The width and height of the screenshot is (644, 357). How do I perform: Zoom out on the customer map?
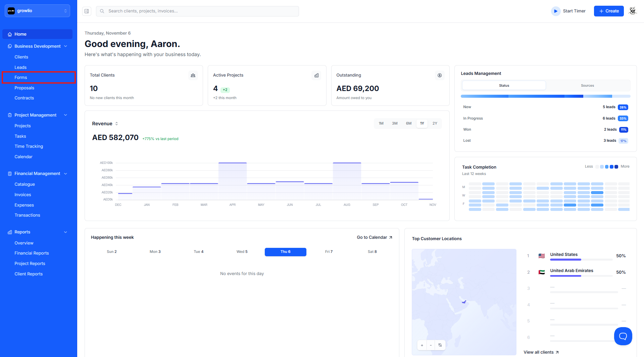click(431, 345)
